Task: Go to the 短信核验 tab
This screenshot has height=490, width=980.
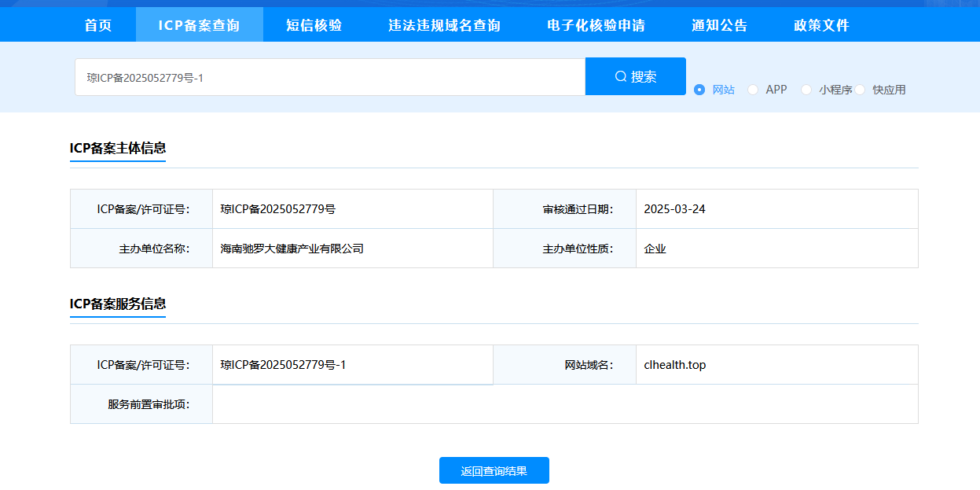Action: (x=314, y=25)
